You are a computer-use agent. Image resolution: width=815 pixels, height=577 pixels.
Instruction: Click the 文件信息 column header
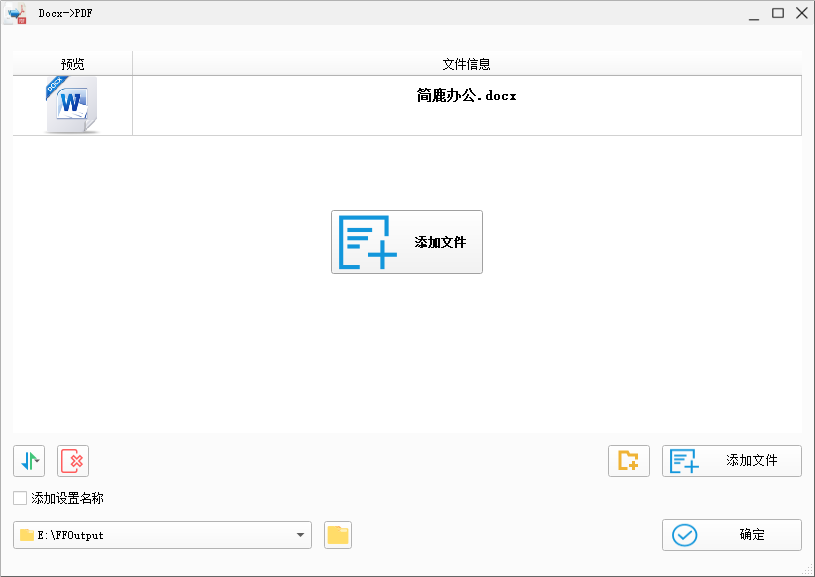click(466, 62)
